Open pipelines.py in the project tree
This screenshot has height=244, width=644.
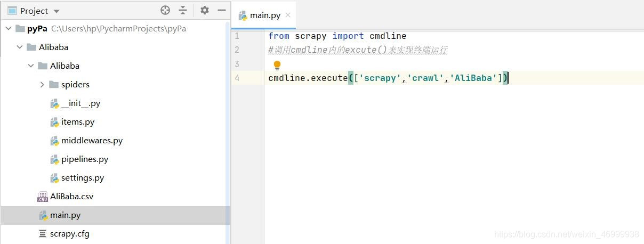85,159
